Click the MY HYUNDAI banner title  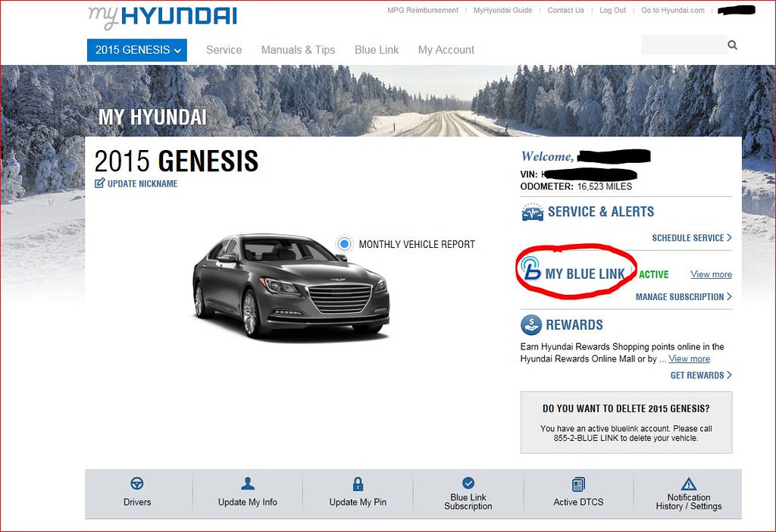pos(152,117)
